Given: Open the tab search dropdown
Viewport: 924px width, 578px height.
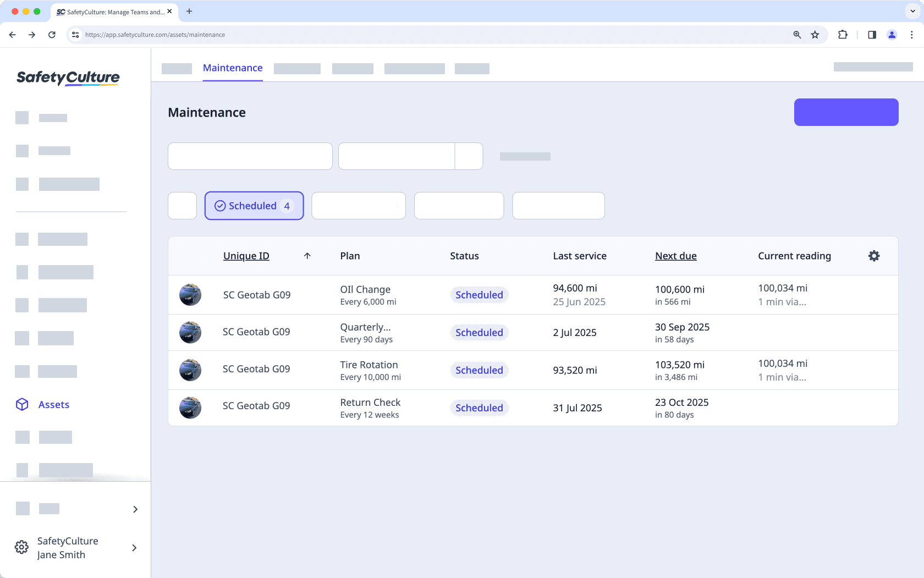Looking at the screenshot, I should (x=911, y=12).
